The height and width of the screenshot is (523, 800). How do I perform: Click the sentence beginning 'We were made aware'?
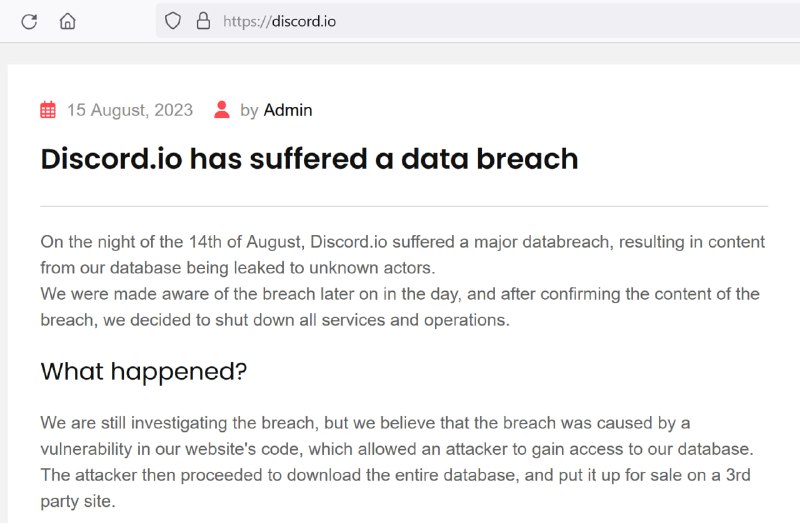pos(400,294)
